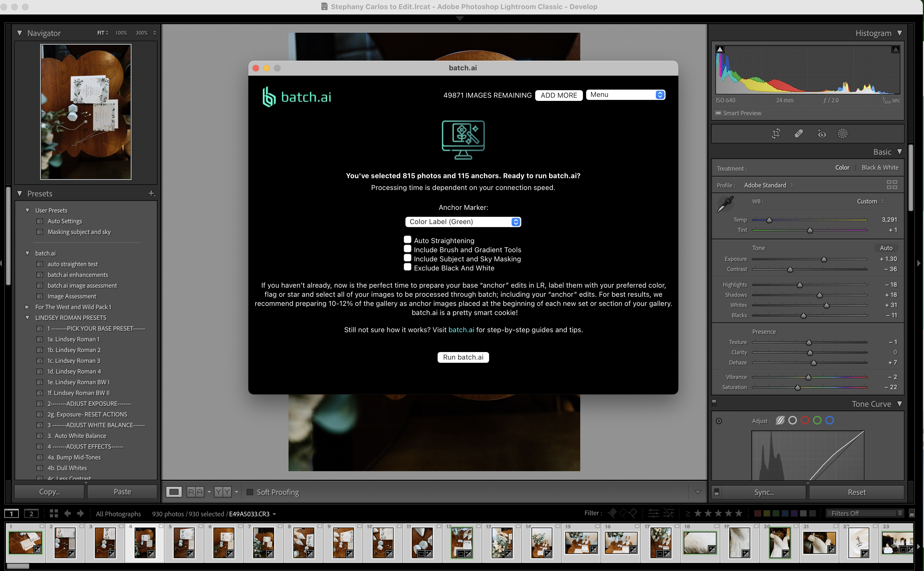924x571 pixels.
Task: Enable Auto Straightening checkbox
Action: pyautogui.click(x=408, y=239)
